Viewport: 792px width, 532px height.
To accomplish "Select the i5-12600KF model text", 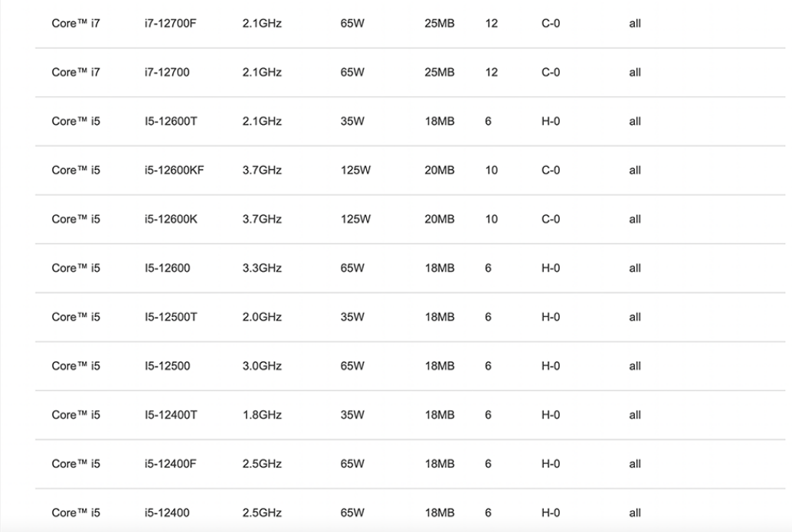I will (174, 171).
